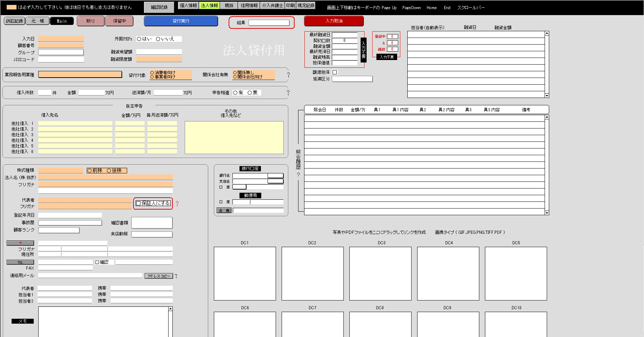Click the help question mark beside 関係会社有無
Image resolution: width=644 pixels, height=337 pixels.
[288, 75]
